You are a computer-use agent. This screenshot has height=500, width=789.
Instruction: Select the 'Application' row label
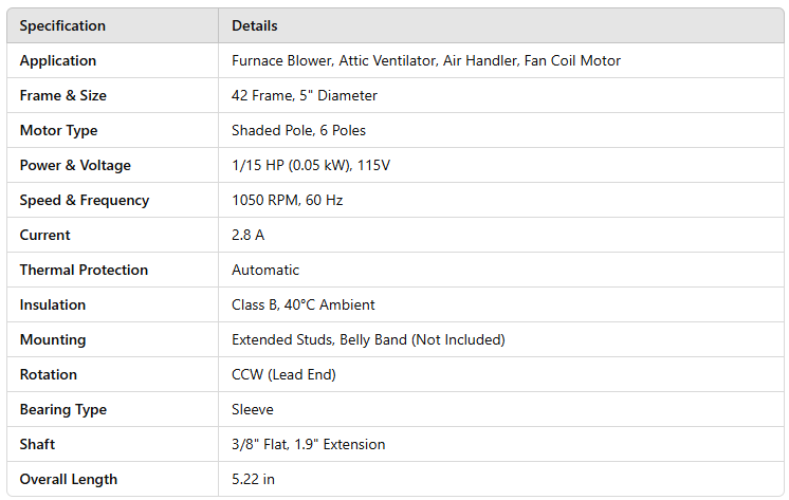(58, 61)
